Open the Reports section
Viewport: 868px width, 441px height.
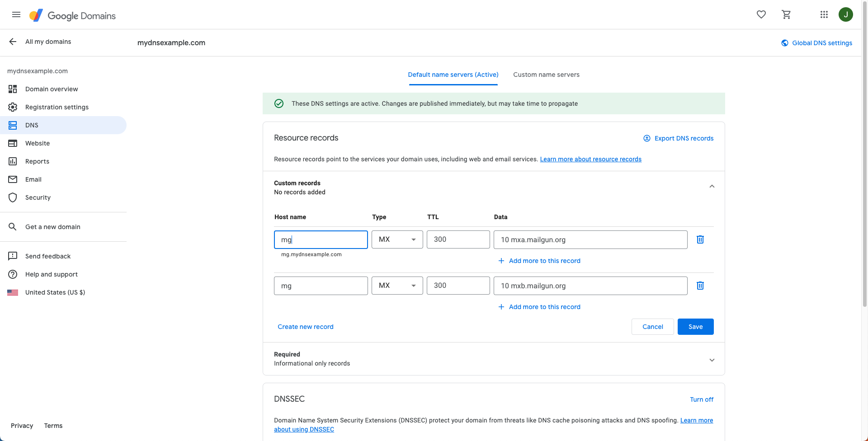click(37, 161)
